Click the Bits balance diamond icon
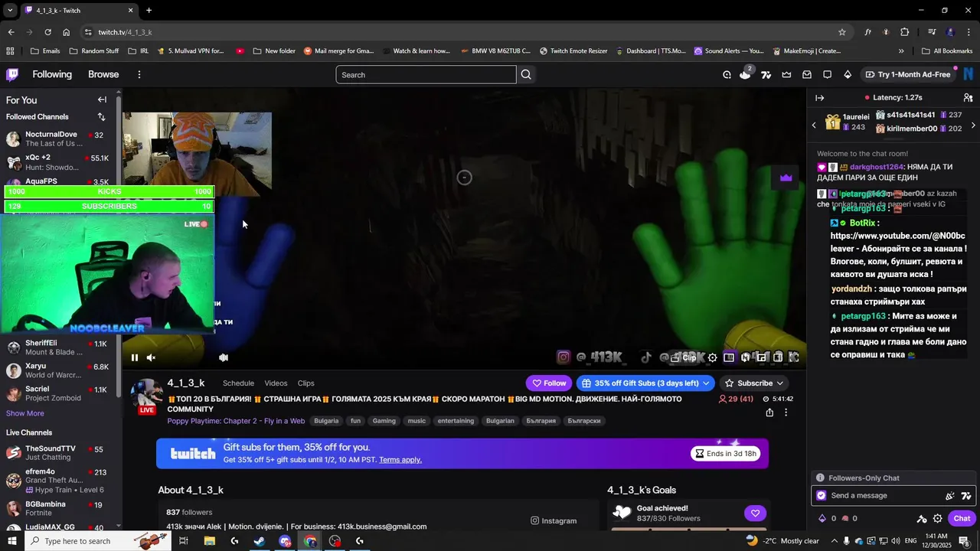 pyautogui.click(x=823, y=518)
